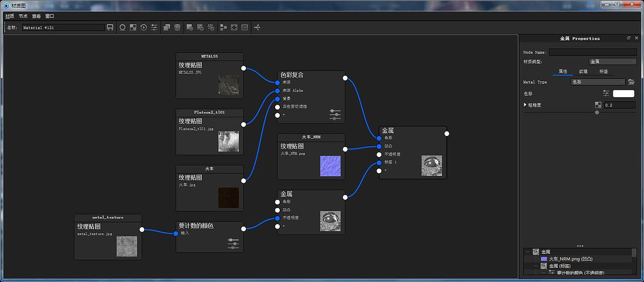The image size is (644, 282).
Task: Click the sliders icon in the top toolbar
Action: pos(154,27)
